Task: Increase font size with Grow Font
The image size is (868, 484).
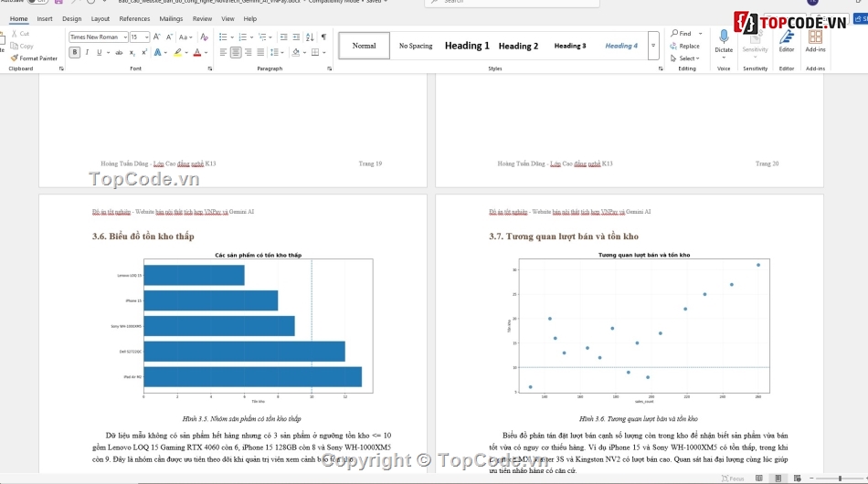Action: pyautogui.click(x=156, y=37)
